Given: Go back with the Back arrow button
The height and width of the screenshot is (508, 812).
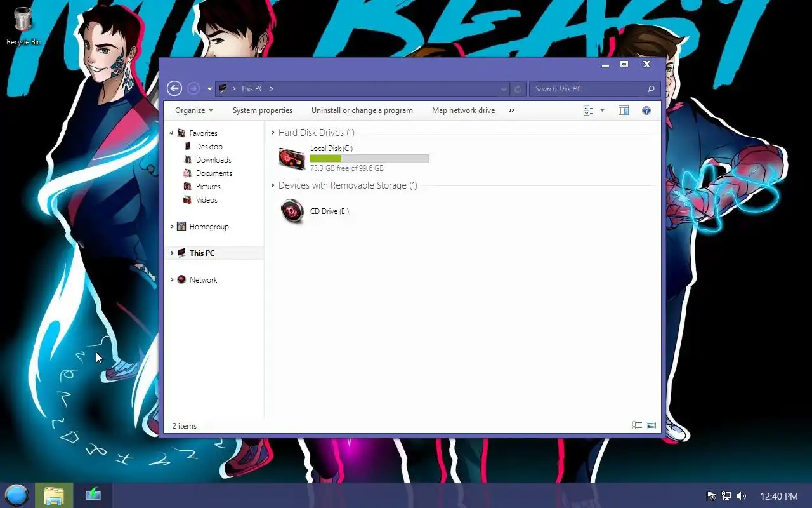Looking at the screenshot, I should 174,89.
